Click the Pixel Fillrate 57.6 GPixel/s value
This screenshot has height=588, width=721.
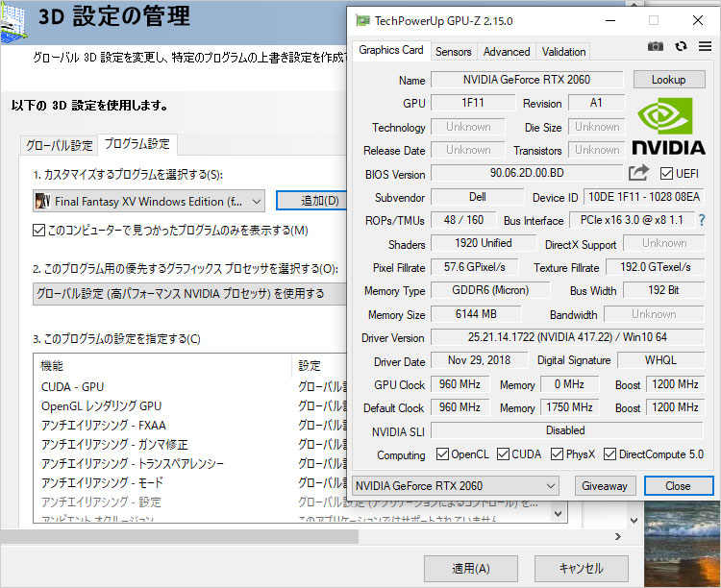pos(475,267)
